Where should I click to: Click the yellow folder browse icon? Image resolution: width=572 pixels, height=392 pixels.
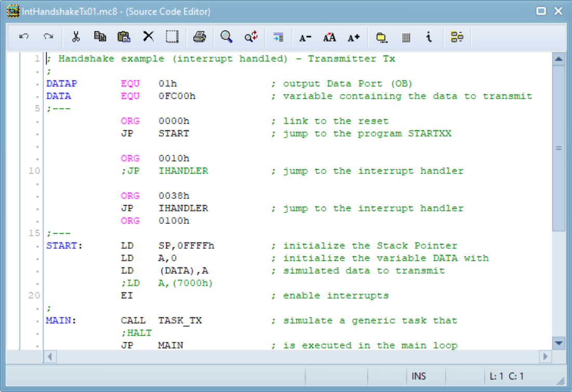tap(381, 37)
